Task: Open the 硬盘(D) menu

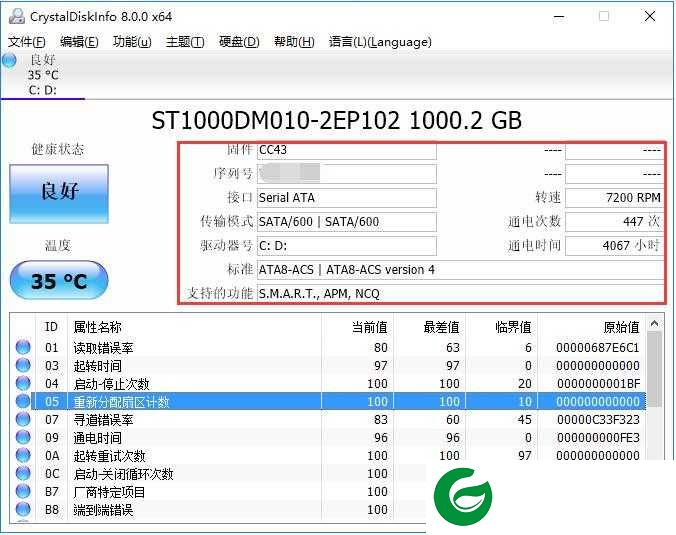Action: tap(239, 42)
